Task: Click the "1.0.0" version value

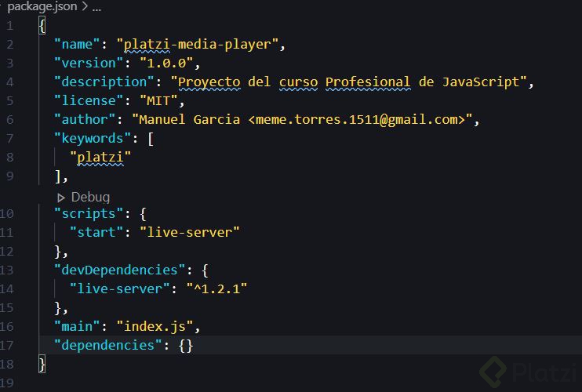Action: pos(166,63)
